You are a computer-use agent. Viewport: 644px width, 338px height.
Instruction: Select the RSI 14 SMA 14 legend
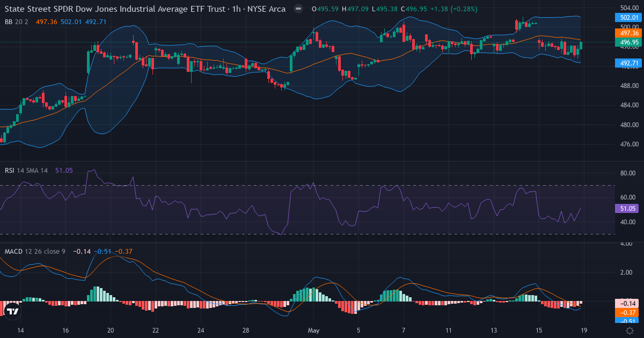(26, 170)
